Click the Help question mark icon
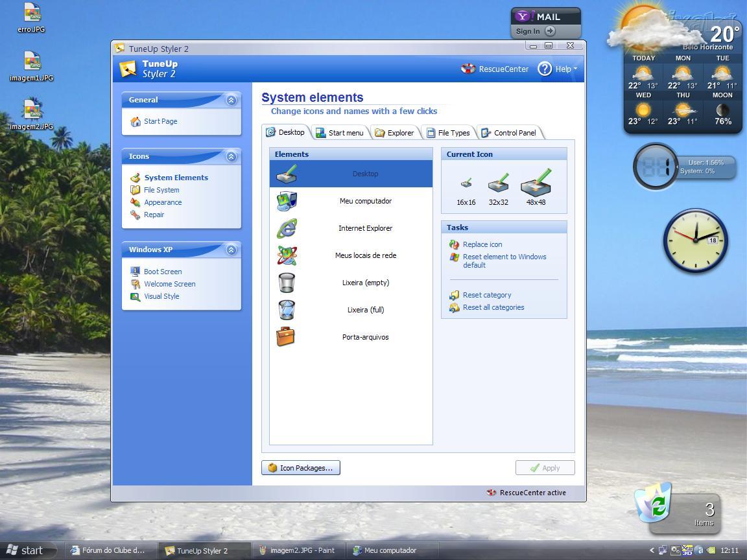 point(545,69)
